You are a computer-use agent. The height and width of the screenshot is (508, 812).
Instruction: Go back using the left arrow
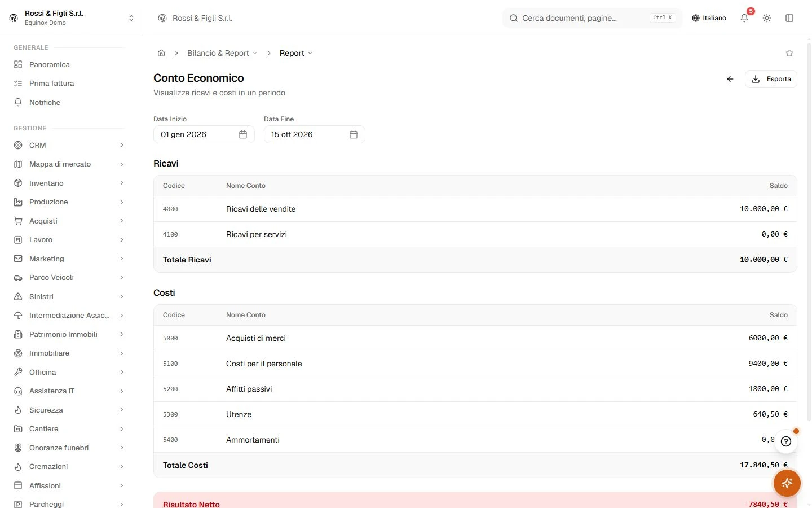730,79
